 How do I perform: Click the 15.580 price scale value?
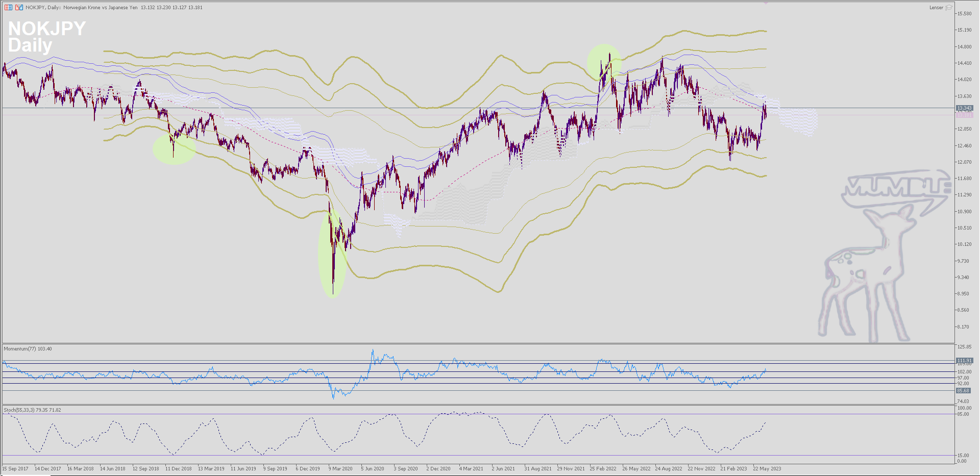click(964, 14)
